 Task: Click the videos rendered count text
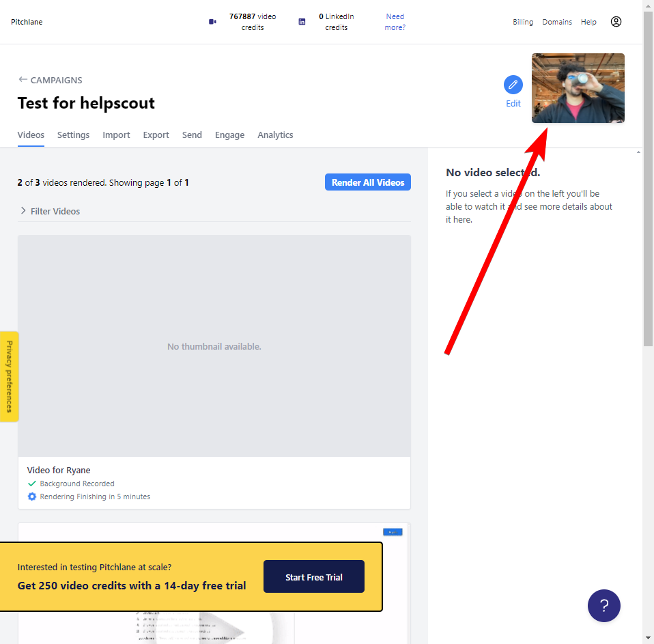tap(103, 182)
